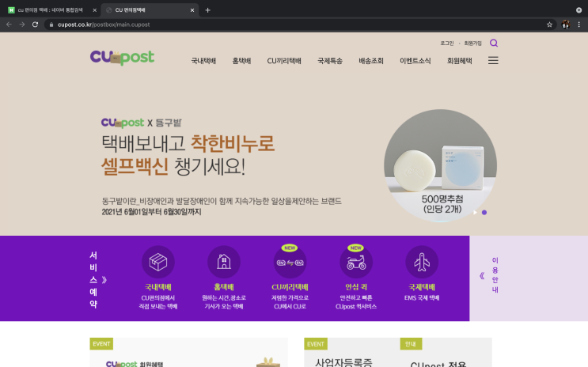Switch to the CU 편의점택배 tab
The width and height of the screenshot is (588, 367).
coord(150,10)
